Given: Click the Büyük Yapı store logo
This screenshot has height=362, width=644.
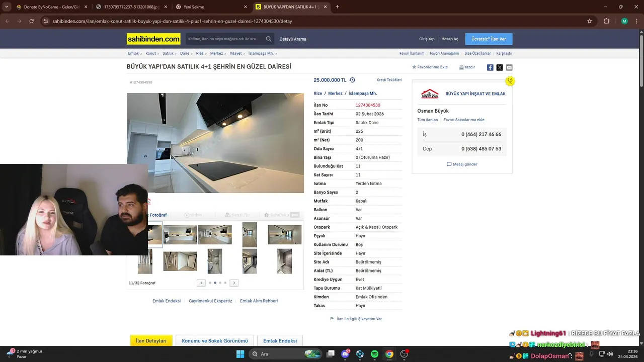Looking at the screenshot, I should coord(430,94).
